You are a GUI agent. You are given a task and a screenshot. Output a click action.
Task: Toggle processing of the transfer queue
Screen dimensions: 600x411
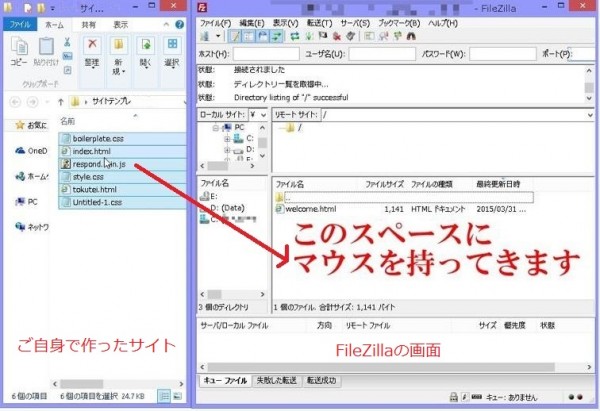pos(309,36)
